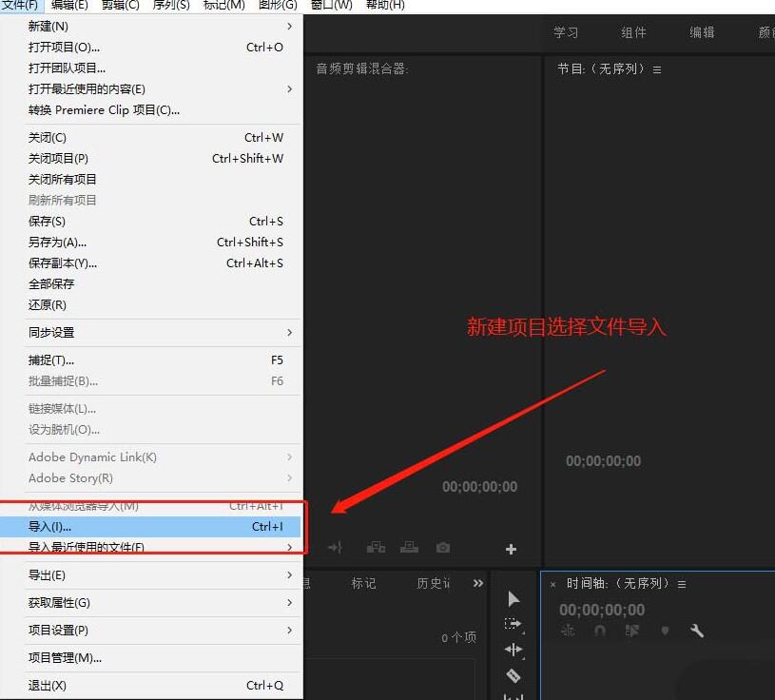Toggle Snap magnet in the timeline
This screenshot has width=775, height=700.
point(599,630)
